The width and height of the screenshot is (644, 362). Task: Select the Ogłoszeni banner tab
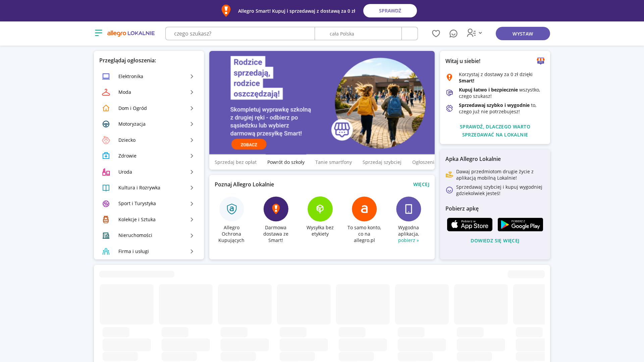[x=423, y=162]
